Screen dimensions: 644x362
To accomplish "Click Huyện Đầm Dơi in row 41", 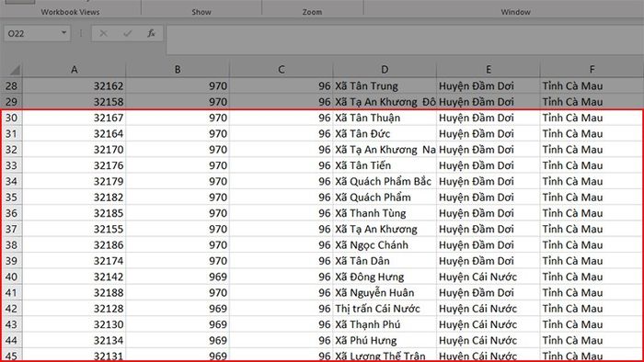I will pos(488,293).
